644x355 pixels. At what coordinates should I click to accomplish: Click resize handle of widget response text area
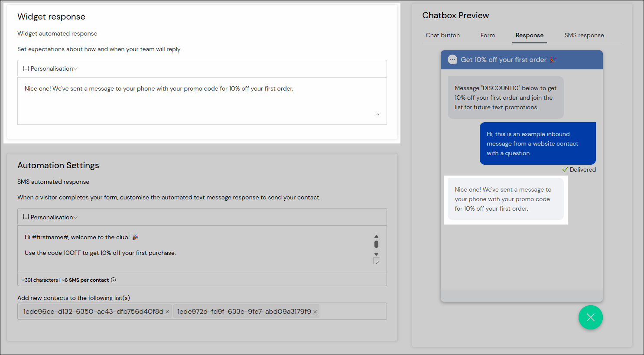click(377, 114)
